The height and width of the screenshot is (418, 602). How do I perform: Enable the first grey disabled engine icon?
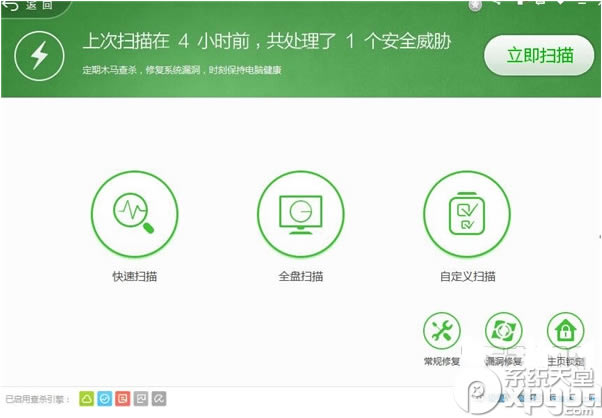coord(141,399)
